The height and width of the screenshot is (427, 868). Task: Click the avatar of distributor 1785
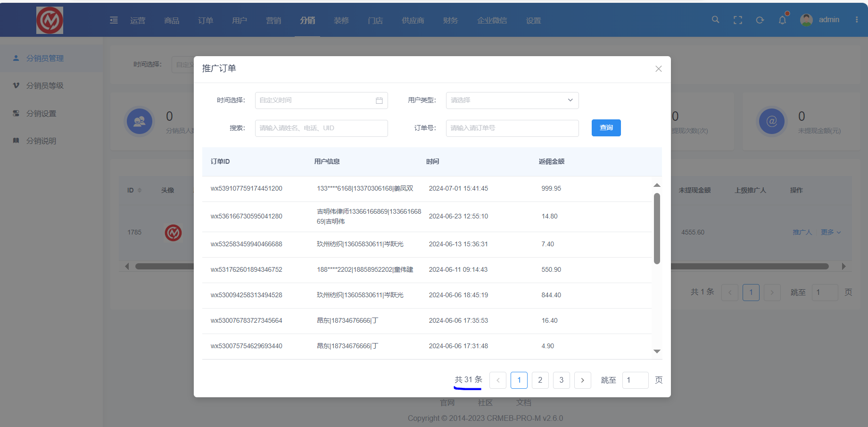(173, 232)
